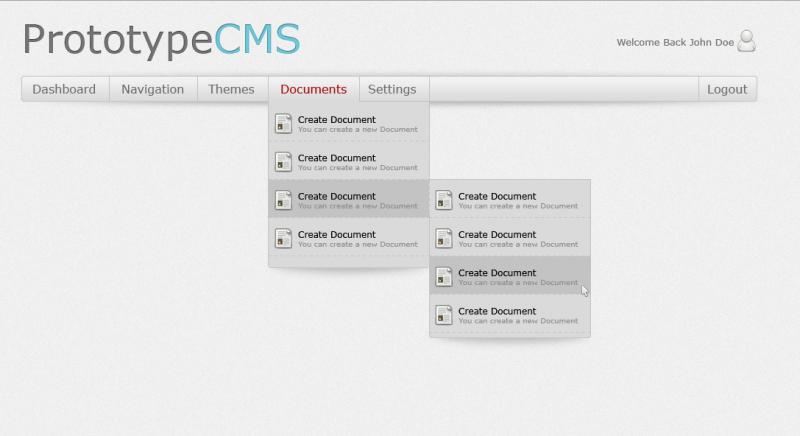Open the Documents menu in navigation bar
The image size is (800, 436).
pos(313,89)
